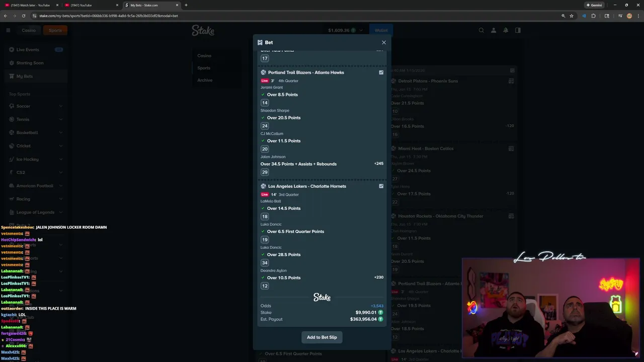Open the notifications bell icon
Viewport: 644px width, 362px height.
pos(506,30)
